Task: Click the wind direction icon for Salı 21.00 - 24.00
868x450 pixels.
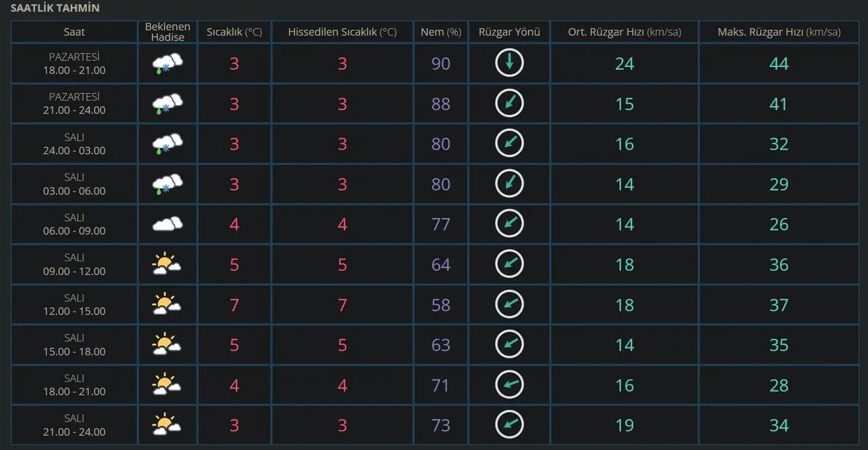Action: click(x=509, y=425)
